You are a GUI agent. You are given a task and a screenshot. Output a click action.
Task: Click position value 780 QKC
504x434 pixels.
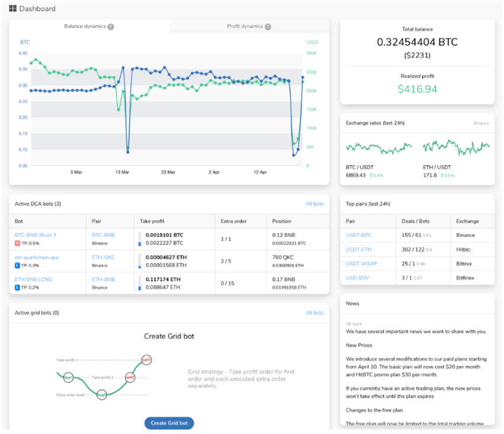283,258
